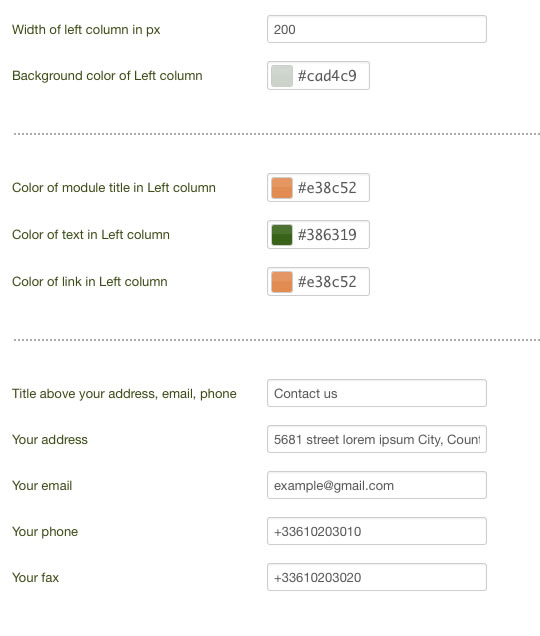
Task: Edit hex value for link color
Action: 327,282
